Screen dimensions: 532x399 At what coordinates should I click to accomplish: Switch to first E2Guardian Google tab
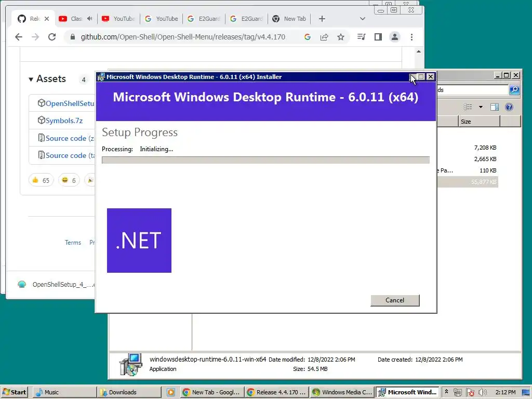(x=204, y=19)
